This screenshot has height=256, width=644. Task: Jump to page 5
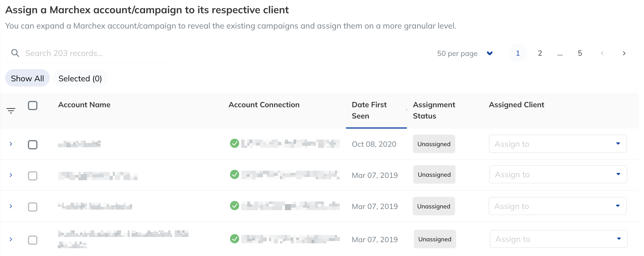tap(580, 53)
